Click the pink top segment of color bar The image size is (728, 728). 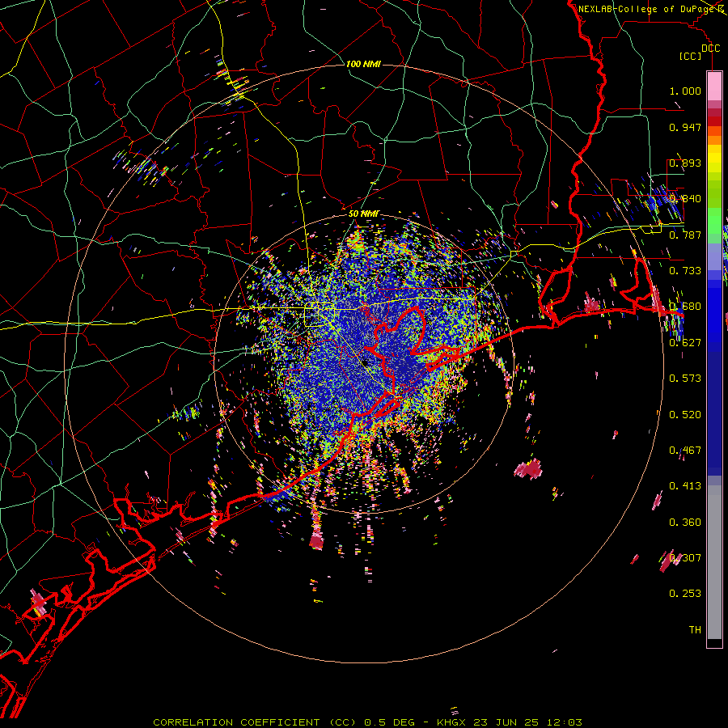[x=714, y=86]
